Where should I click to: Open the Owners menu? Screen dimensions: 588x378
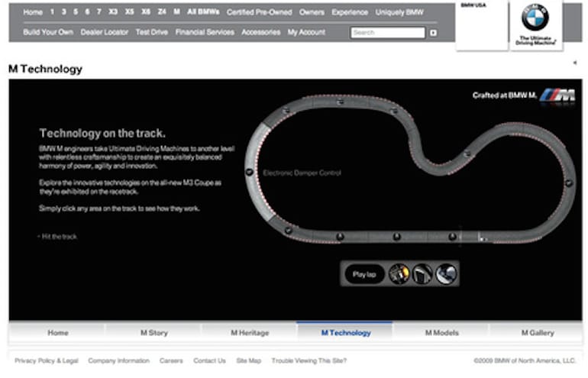pos(312,12)
